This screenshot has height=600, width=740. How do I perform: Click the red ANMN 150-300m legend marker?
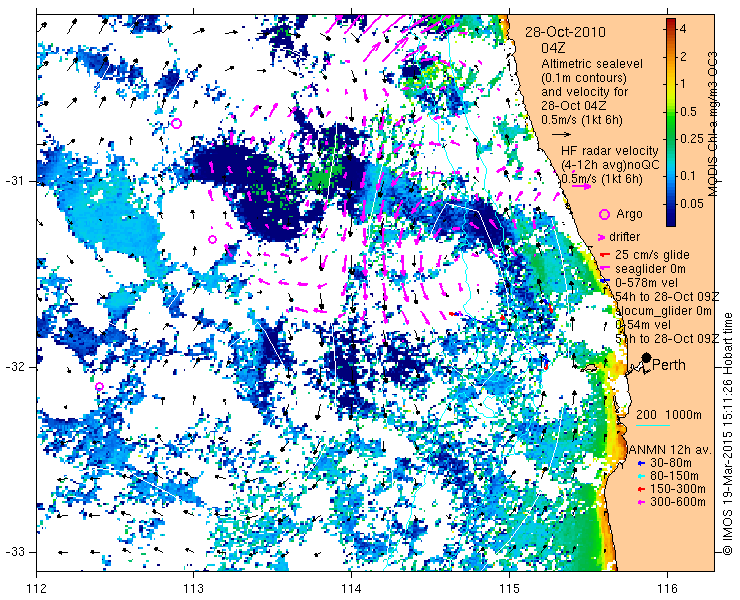640,490
